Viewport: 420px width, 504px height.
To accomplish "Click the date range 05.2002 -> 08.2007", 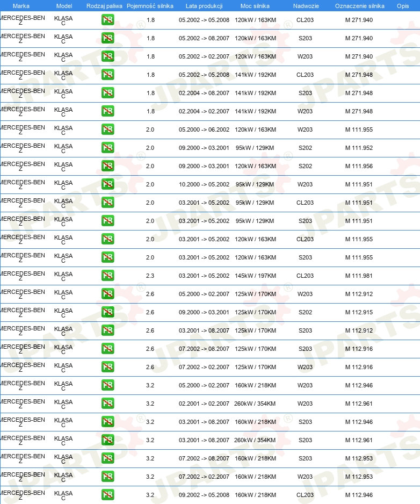I will pyautogui.click(x=204, y=38).
